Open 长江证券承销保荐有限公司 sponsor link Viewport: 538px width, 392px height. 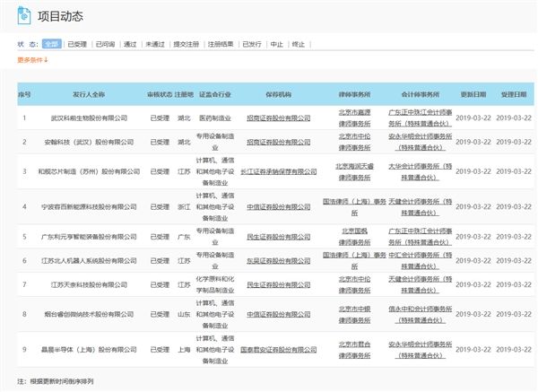[x=278, y=171]
